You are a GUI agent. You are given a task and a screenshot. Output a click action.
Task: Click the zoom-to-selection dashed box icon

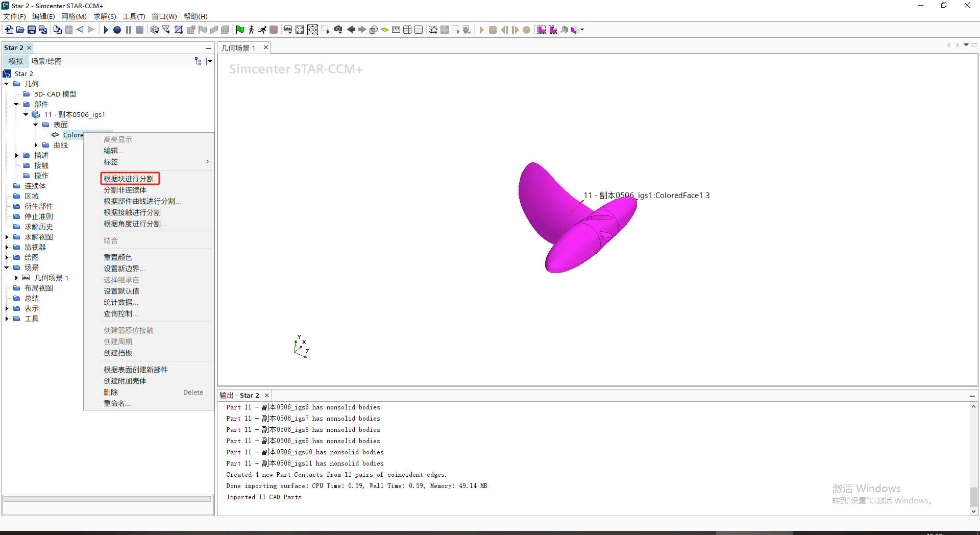click(325, 30)
